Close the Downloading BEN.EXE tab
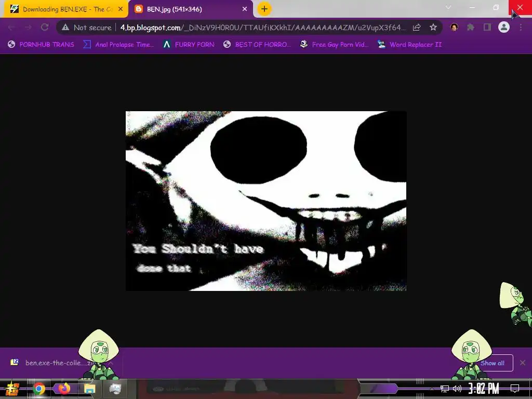 [x=121, y=9]
